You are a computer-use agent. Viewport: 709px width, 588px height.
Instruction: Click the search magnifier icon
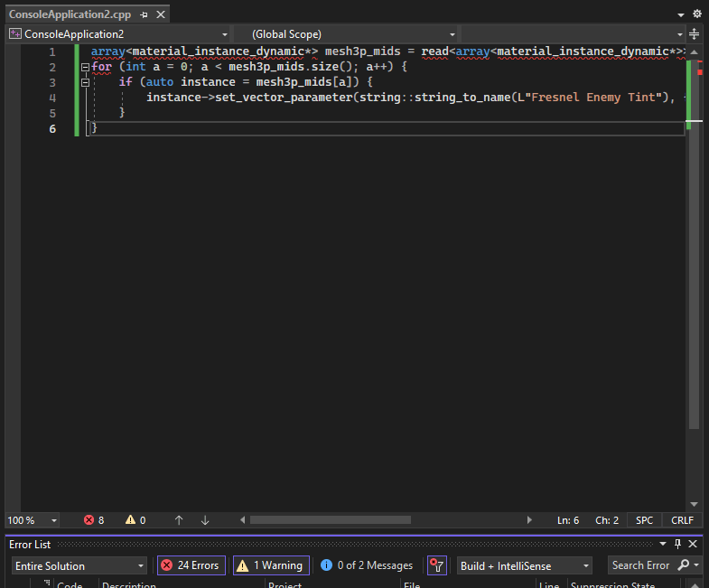tap(684, 565)
